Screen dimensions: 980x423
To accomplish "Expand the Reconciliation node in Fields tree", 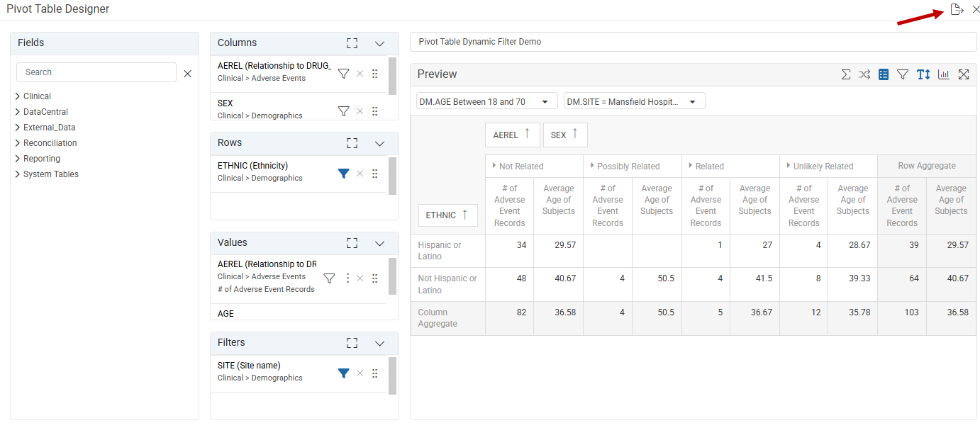I will coord(17,143).
